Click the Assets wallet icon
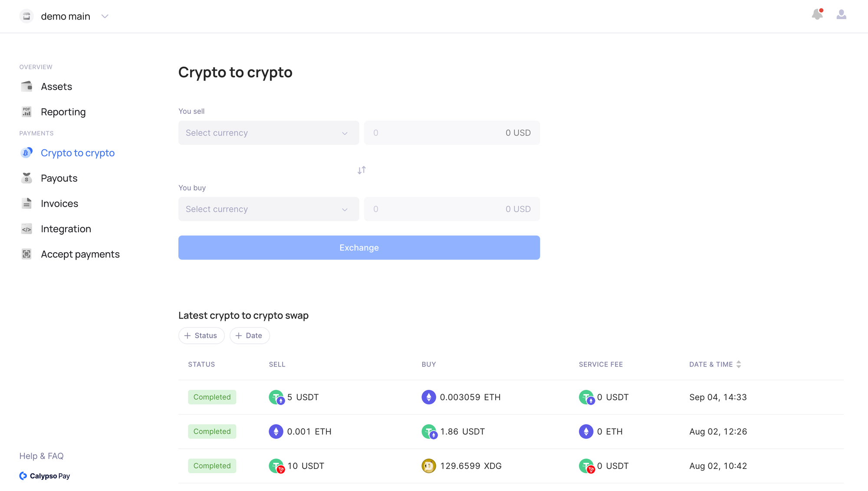This screenshot has width=868, height=491. 26,86
